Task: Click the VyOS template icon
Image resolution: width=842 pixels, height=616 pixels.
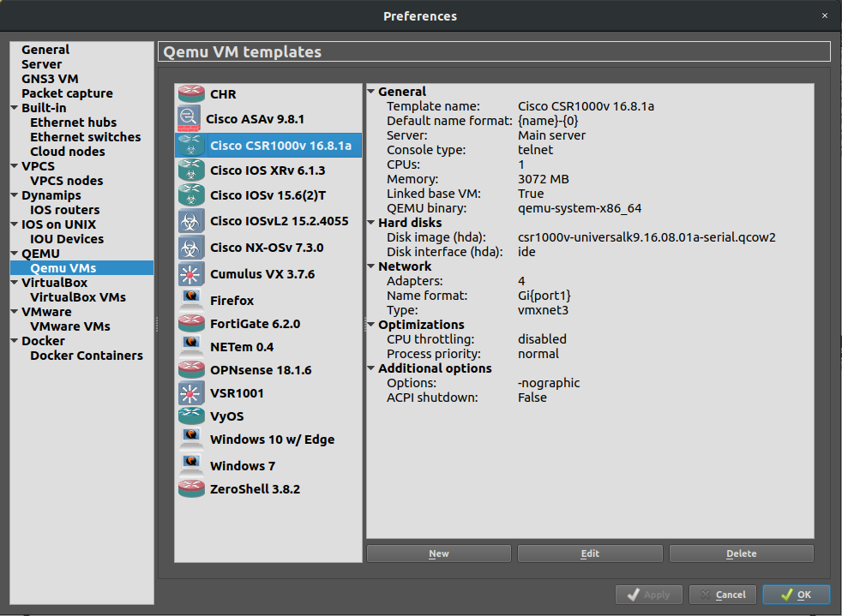Action: click(190, 416)
